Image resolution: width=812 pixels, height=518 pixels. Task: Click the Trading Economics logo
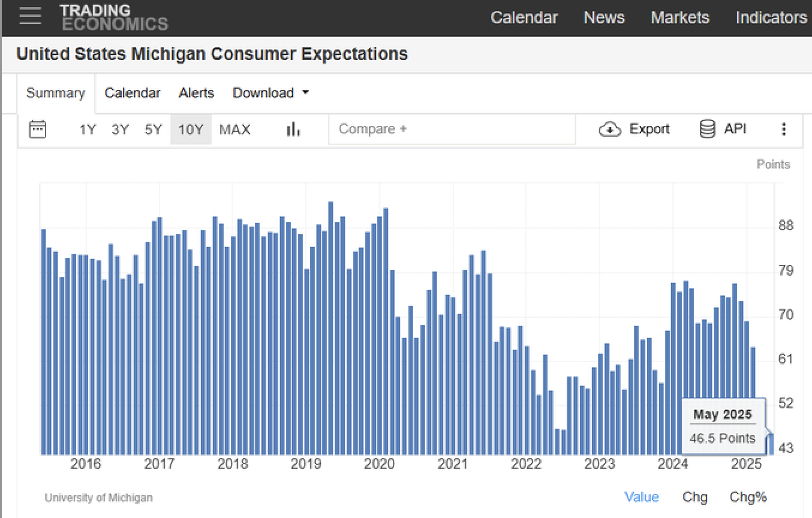(113, 17)
